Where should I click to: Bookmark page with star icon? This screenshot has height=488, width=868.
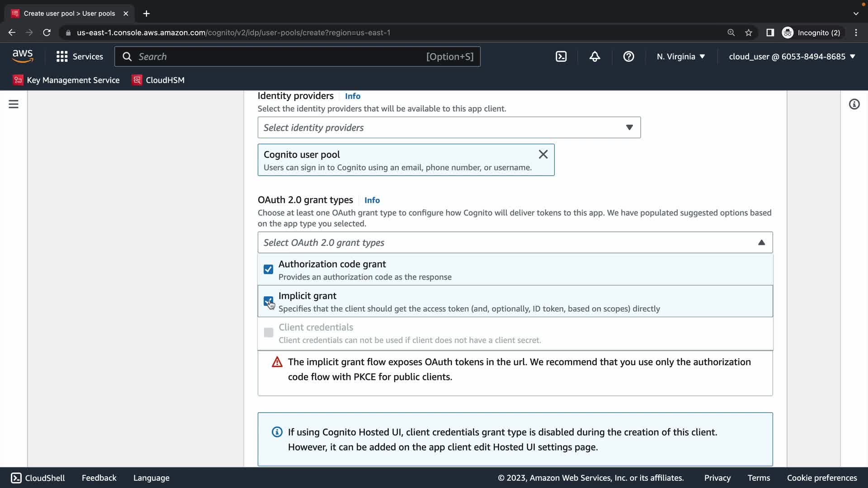tap(749, 33)
